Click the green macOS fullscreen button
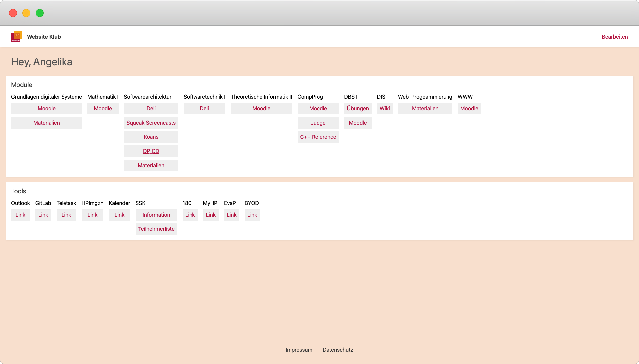 click(40, 13)
